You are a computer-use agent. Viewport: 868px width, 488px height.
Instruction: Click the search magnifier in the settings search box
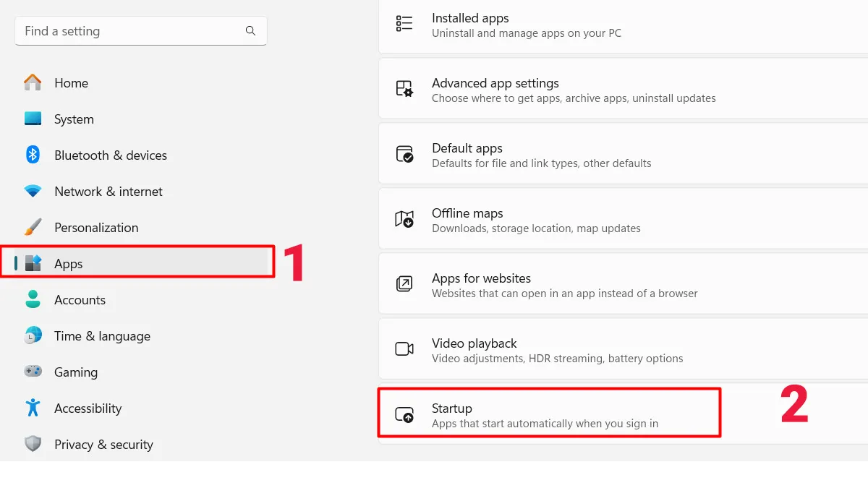250,31
